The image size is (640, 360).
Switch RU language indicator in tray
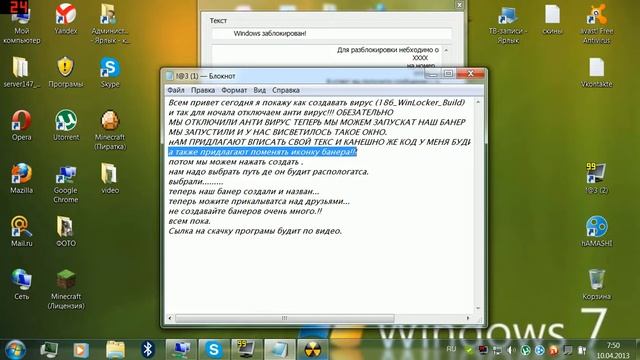tap(451, 349)
